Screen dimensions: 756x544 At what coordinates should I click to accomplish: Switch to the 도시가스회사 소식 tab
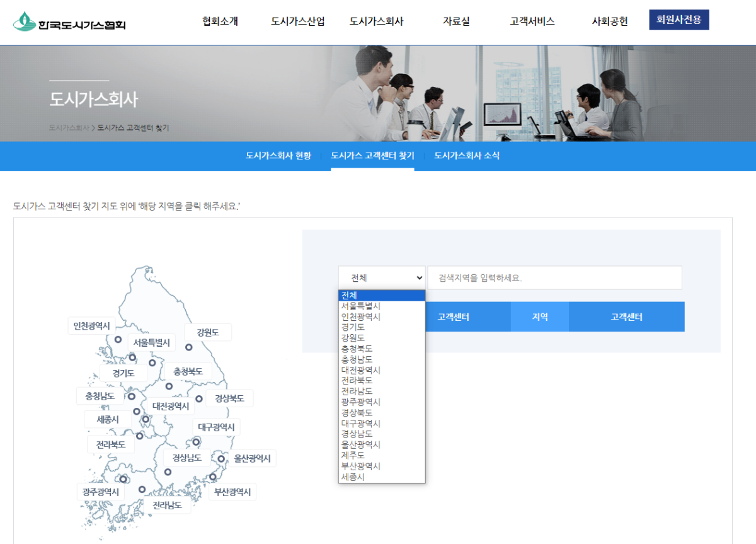[466, 156]
